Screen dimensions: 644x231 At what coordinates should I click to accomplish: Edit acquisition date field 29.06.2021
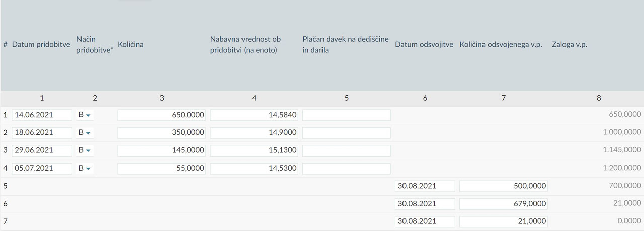42,150
